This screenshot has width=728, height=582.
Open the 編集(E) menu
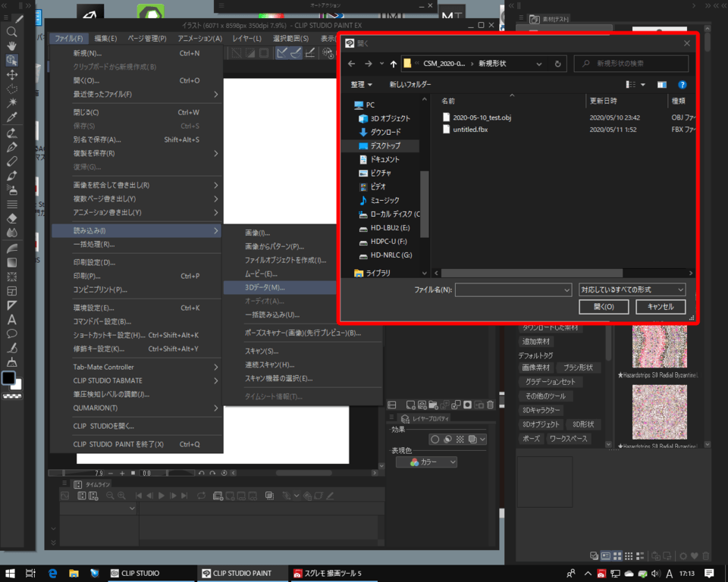105,39
